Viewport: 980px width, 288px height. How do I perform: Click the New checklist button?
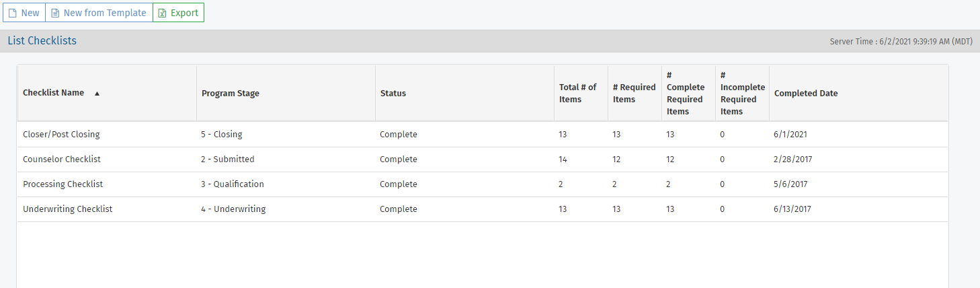(x=24, y=13)
